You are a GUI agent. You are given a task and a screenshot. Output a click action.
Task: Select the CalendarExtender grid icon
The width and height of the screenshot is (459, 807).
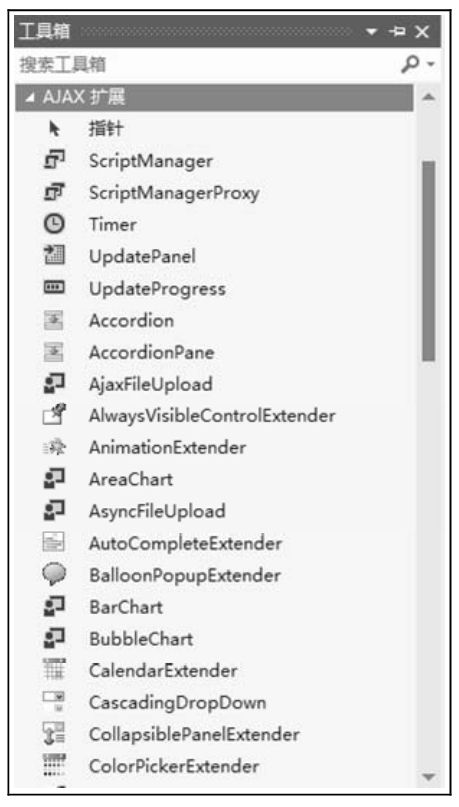(x=54, y=670)
